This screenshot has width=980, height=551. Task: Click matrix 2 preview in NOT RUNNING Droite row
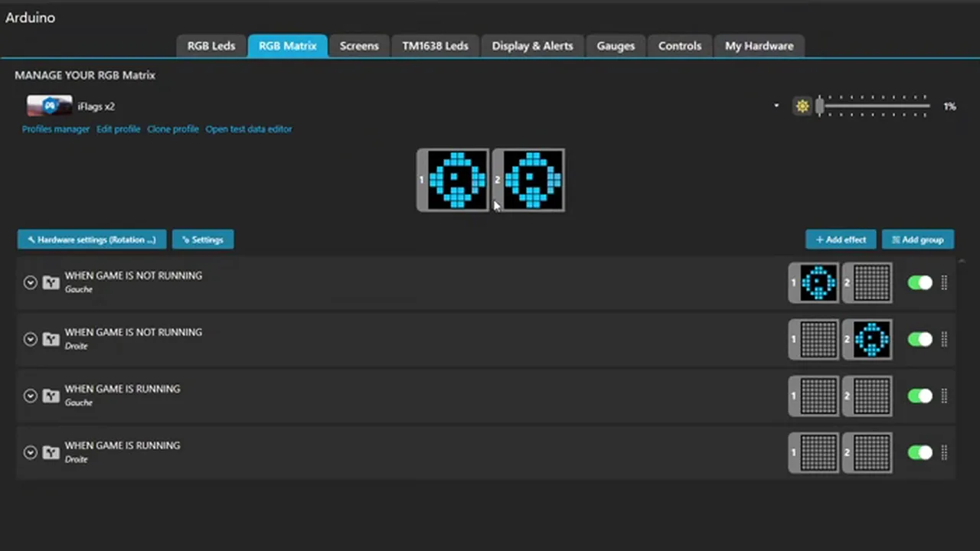click(867, 339)
